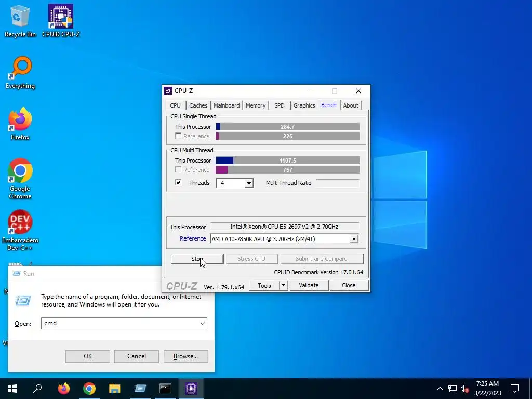The height and width of the screenshot is (399, 532).
Task: Click the Validate button
Action: tap(309, 285)
